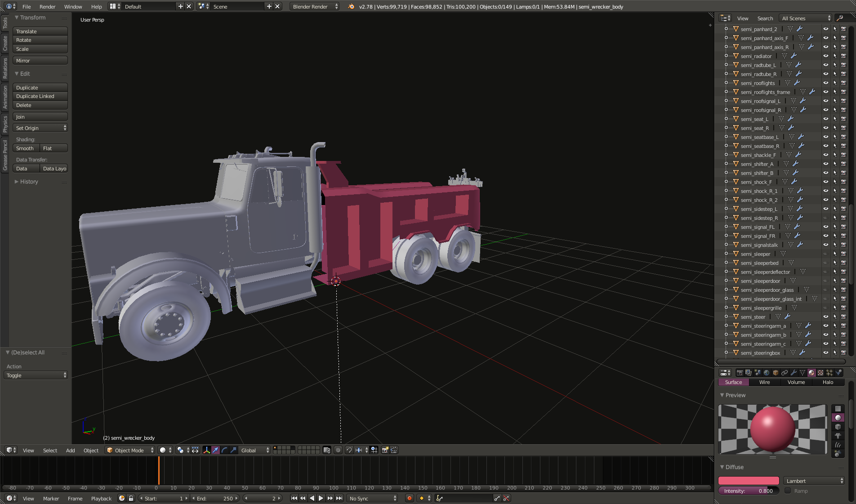Switch to the Wire material type tab
The image size is (856, 504).
coord(764,382)
